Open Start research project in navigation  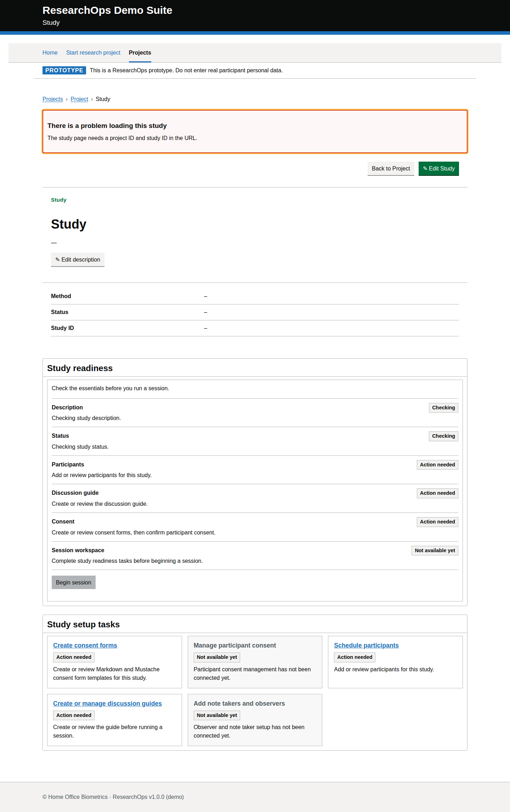(x=93, y=52)
